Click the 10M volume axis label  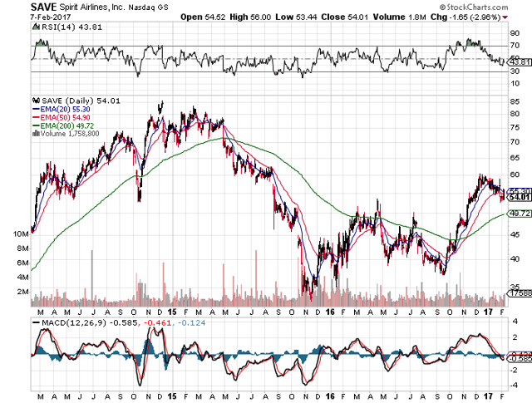[21, 233]
